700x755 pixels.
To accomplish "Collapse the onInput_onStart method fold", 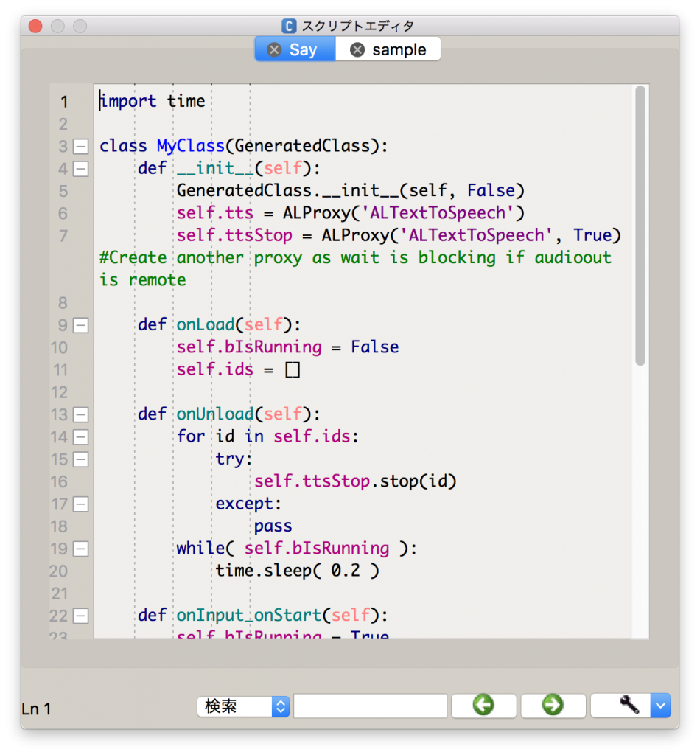I will (81, 616).
